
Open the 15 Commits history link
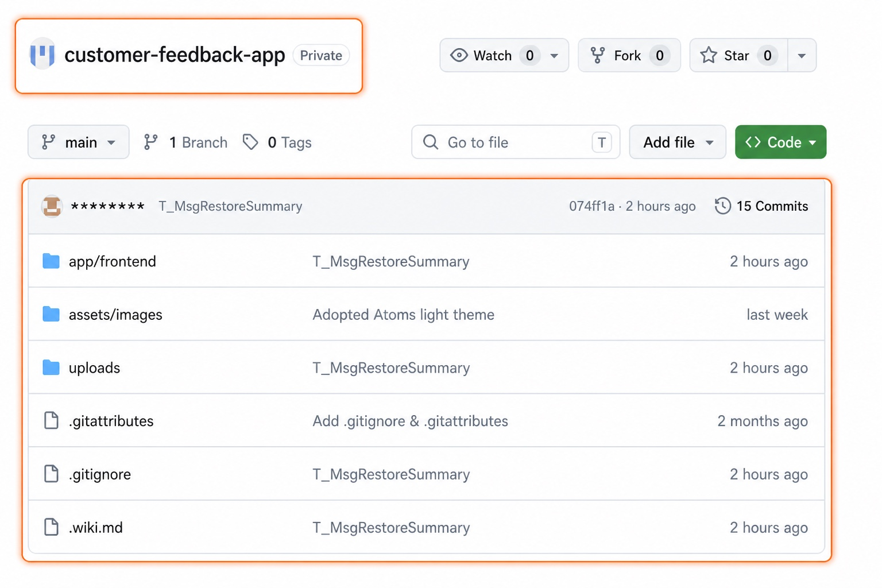click(761, 206)
